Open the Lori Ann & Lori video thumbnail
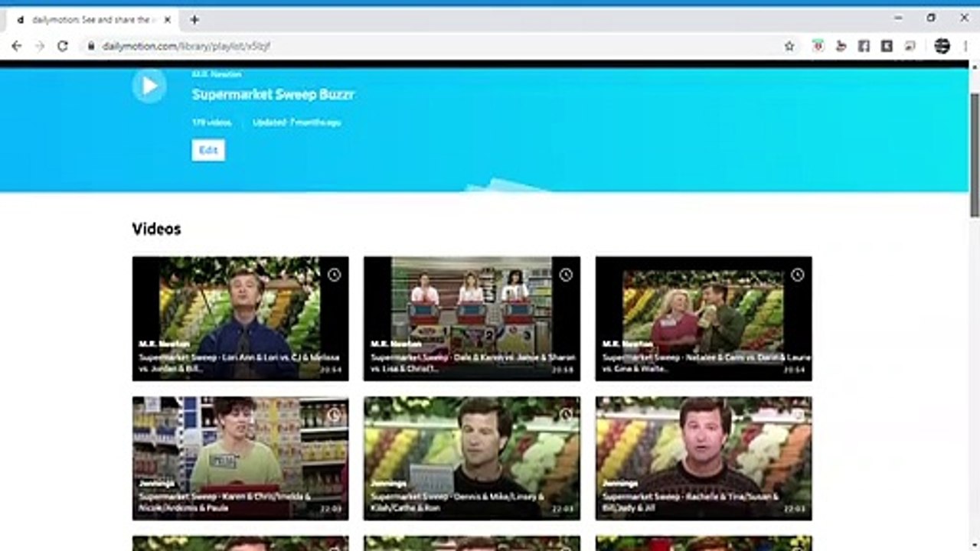Screen dimensions: 980x551 coord(240,318)
